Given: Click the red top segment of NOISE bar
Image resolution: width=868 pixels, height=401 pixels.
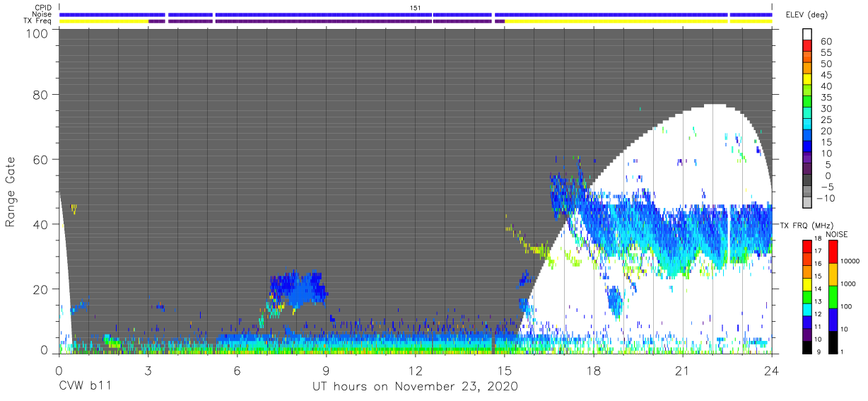Looking at the screenshot, I should [x=834, y=252].
